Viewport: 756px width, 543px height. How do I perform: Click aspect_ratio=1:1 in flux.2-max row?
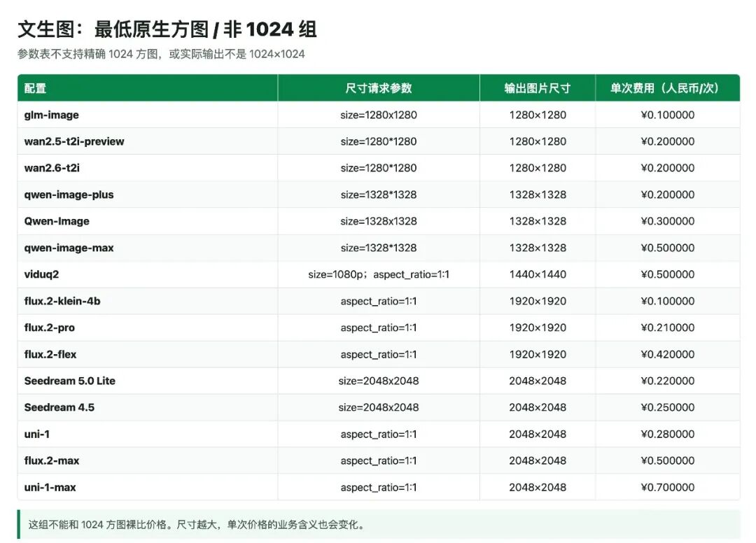pos(379,460)
